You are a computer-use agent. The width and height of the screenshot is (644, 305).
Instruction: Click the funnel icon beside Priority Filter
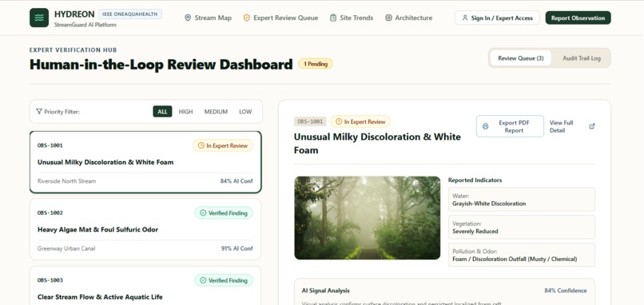click(x=39, y=111)
